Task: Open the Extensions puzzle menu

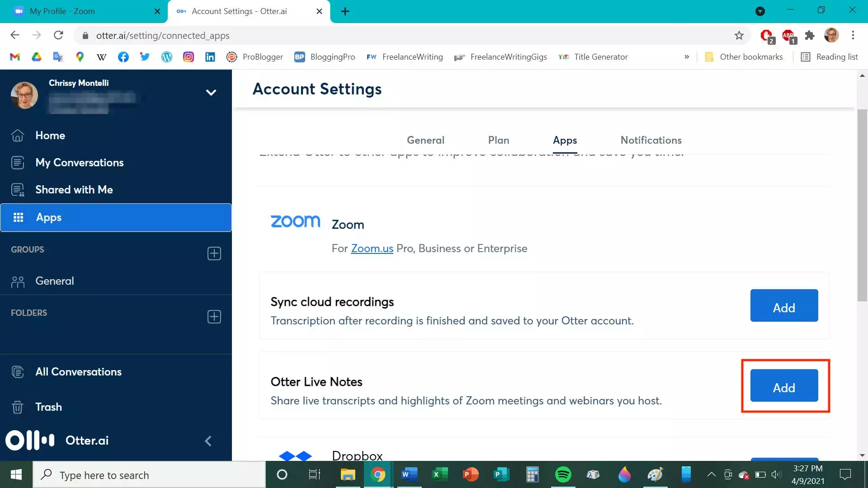Action: pos(810,35)
